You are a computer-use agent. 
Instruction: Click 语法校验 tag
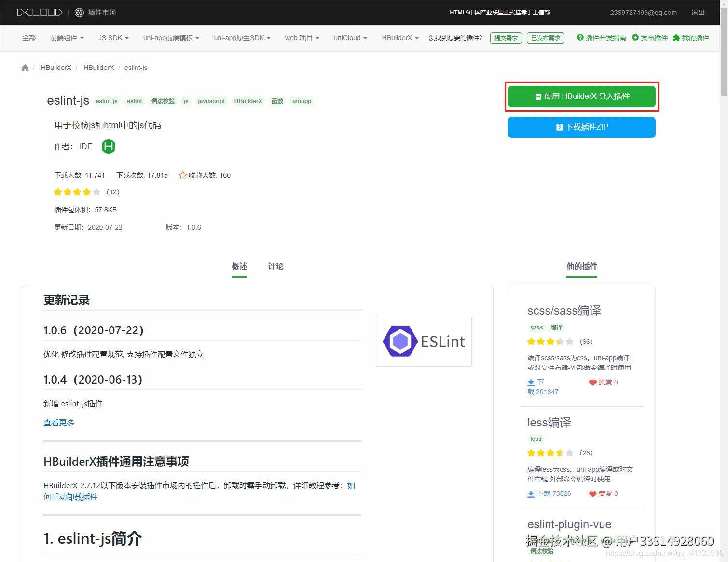click(x=163, y=101)
